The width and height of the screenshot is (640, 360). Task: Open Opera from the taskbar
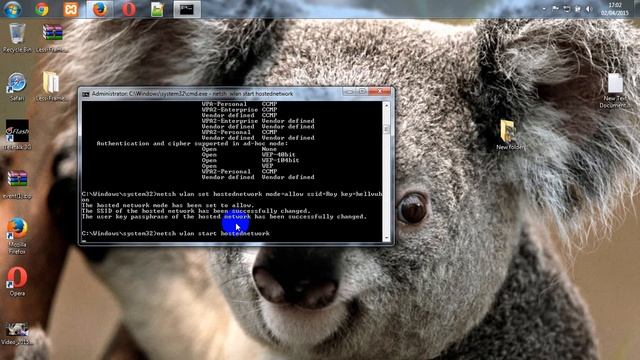[x=129, y=9]
